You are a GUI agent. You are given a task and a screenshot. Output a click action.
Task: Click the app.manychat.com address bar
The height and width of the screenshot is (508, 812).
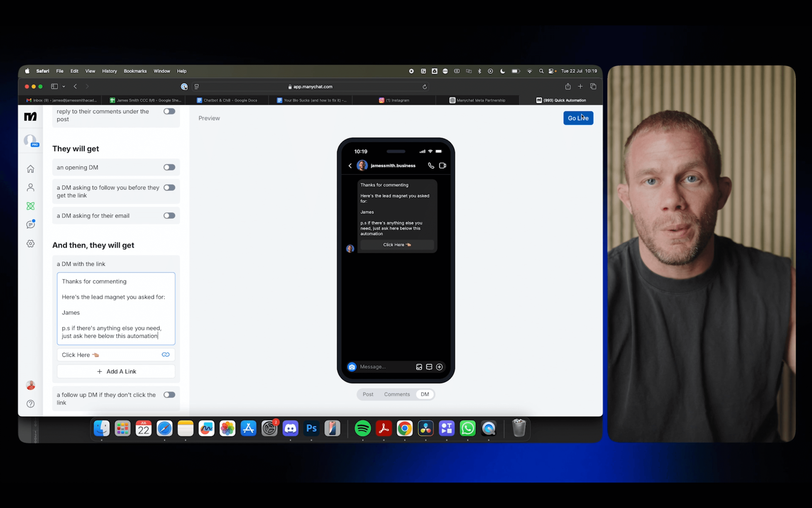pyautogui.click(x=310, y=87)
